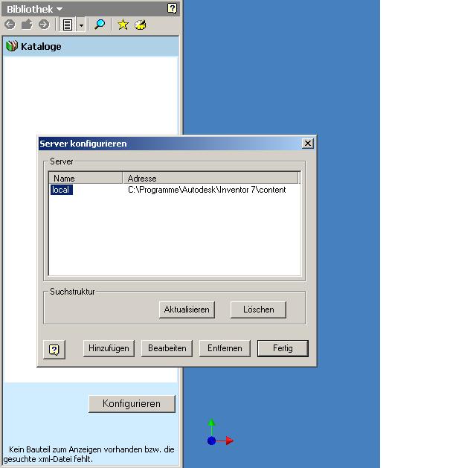Click the list view icon
Screen dimensions: 476x468
coord(68,25)
